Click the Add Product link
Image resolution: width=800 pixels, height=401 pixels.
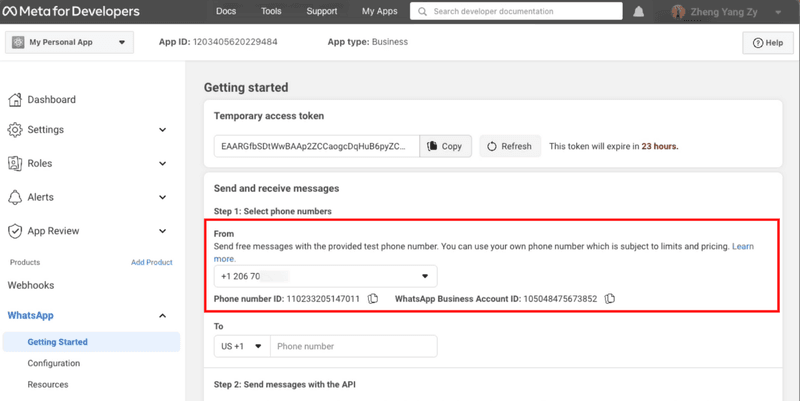coord(152,262)
